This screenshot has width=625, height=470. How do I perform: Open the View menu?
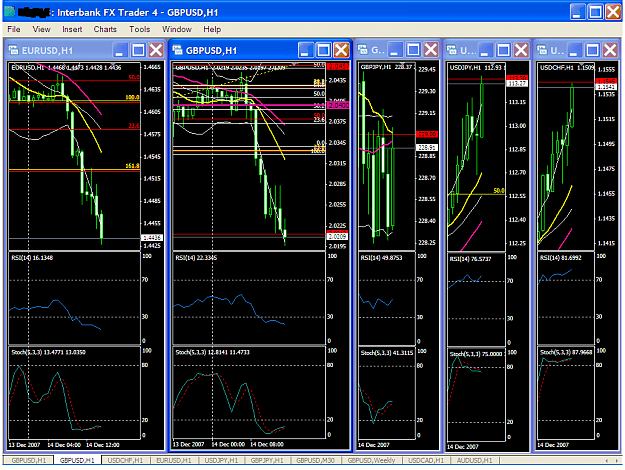[x=41, y=29]
